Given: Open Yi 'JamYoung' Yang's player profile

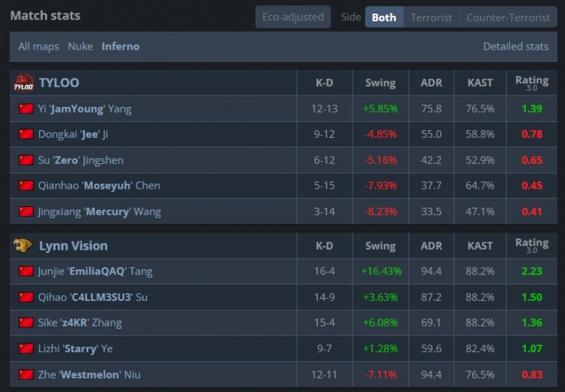Looking at the screenshot, I should tap(84, 108).
